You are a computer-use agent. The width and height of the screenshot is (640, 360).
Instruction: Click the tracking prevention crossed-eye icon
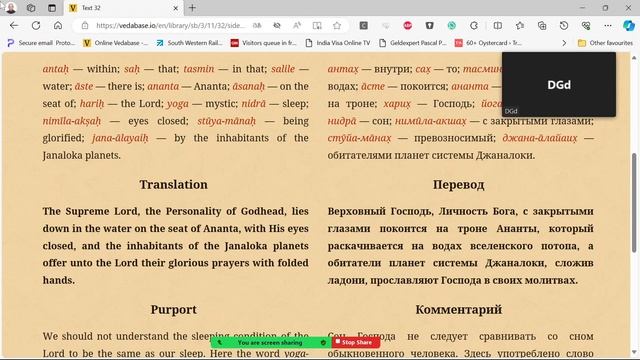coord(277,25)
